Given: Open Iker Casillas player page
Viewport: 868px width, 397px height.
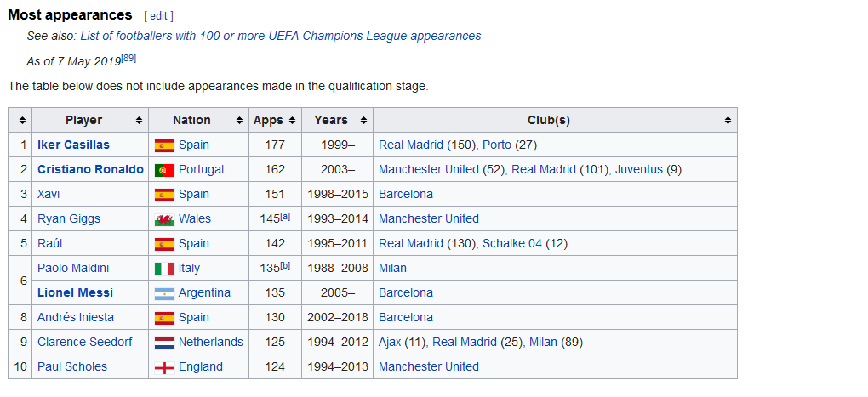Looking at the screenshot, I should click(x=74, y=145).
